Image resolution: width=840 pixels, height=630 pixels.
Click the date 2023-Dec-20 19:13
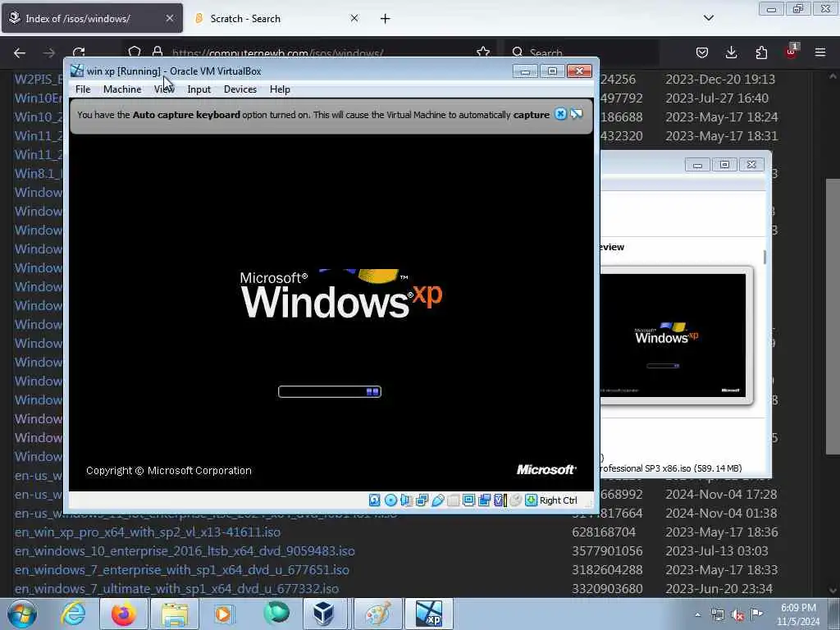click(720, 80)
